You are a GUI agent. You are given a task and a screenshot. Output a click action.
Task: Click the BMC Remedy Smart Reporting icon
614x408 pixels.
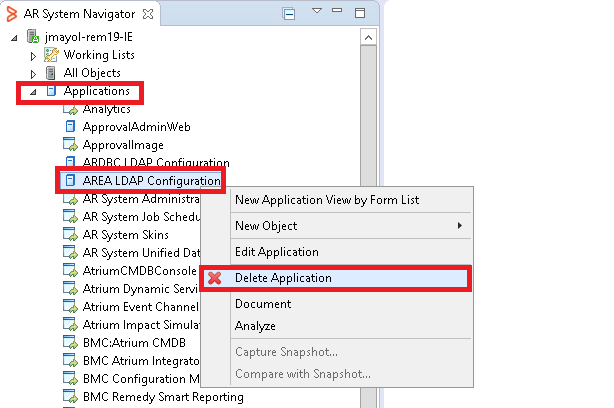[x=70, y=396]
